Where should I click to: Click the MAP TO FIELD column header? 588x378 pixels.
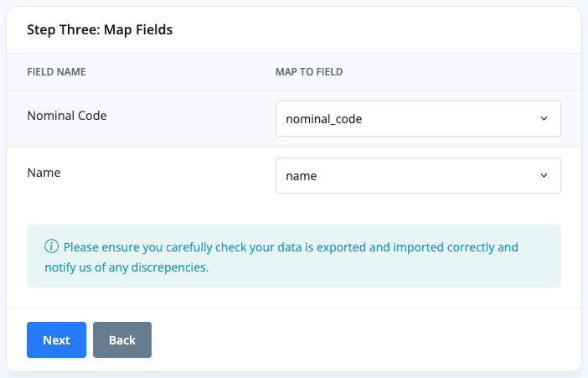[309, 72]
